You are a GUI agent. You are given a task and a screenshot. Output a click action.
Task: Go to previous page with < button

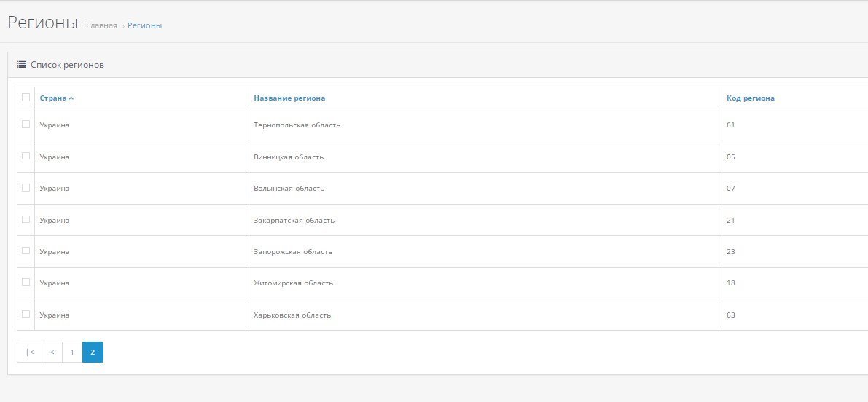(52, 352)
